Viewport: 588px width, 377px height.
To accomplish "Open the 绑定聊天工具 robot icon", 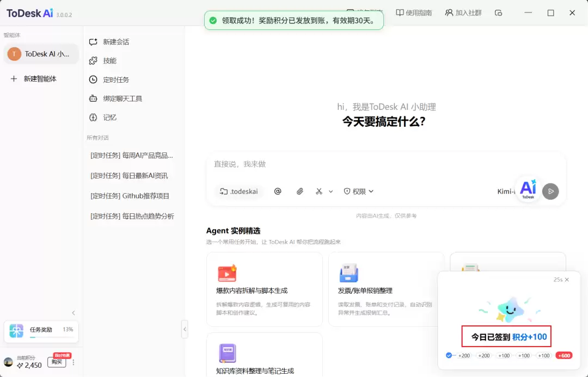I will [x=93, y=98].
